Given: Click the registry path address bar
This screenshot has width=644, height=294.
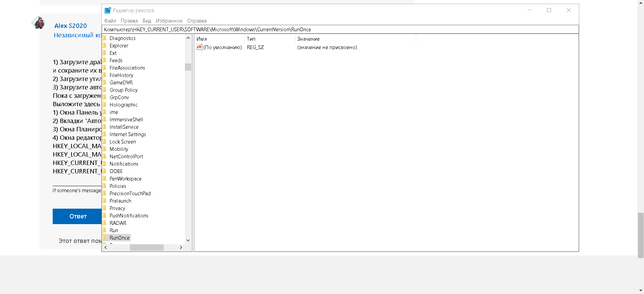Looking at the screenshot, I should click(341, 30).
